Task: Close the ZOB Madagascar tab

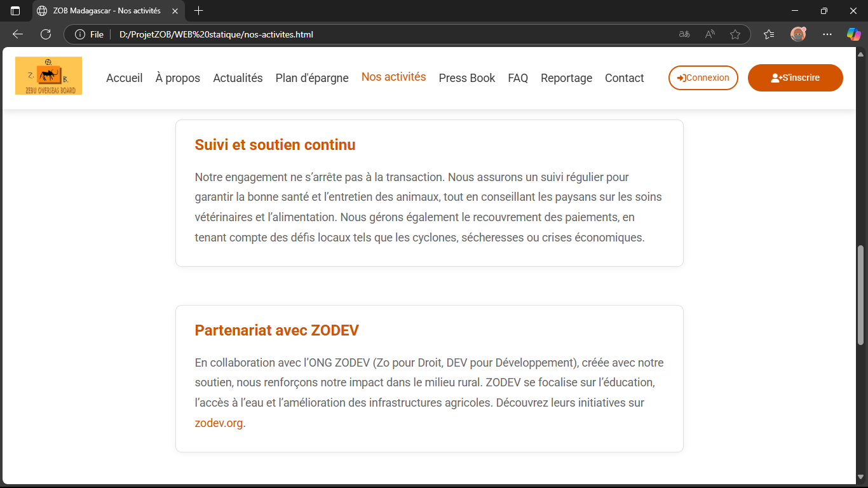Action: (x=175, y=11)
